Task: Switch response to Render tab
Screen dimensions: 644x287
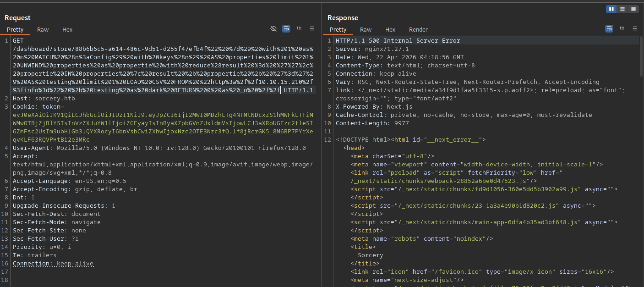Action: coord(418,30)
